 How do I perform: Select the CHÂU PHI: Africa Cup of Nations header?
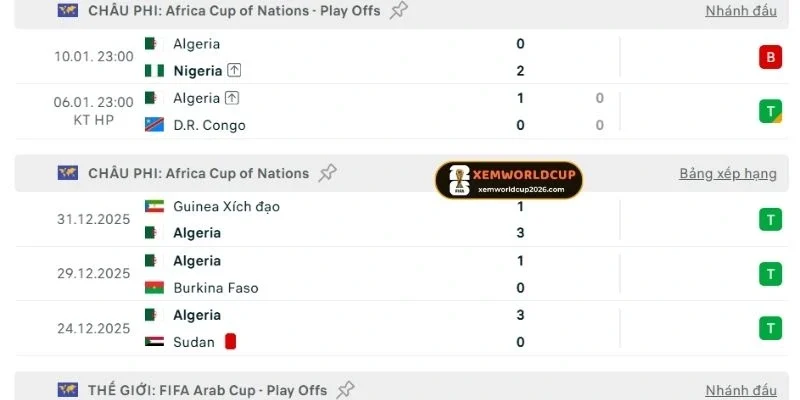[x=198, y=173]
